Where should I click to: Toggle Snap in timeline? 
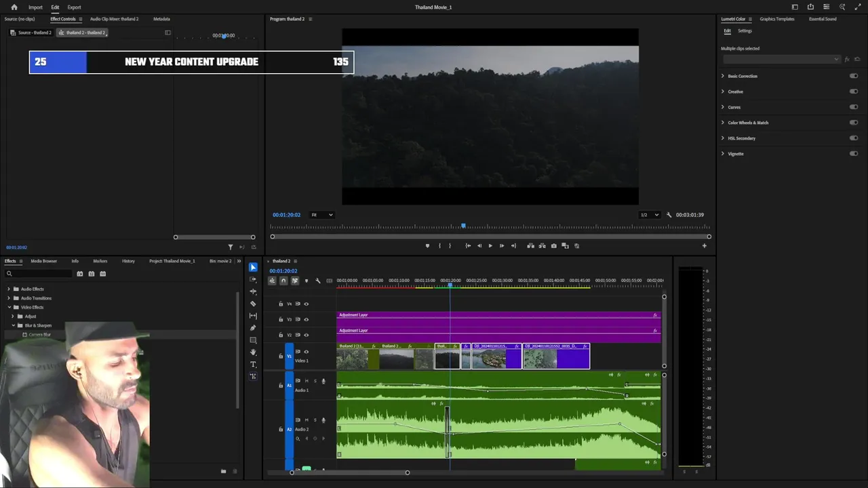click(x=283, y=281)
